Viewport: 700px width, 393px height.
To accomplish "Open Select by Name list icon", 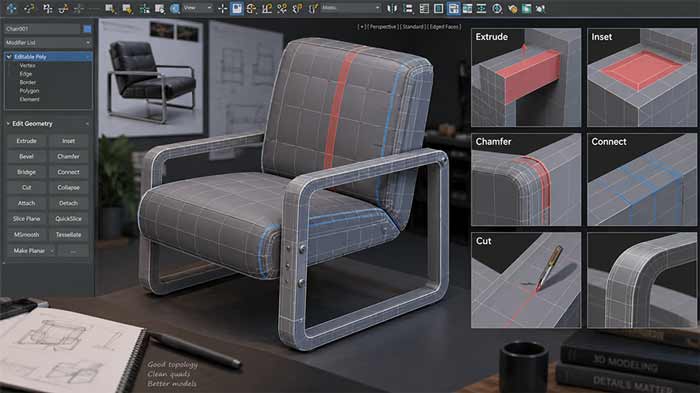I will 127,8.
